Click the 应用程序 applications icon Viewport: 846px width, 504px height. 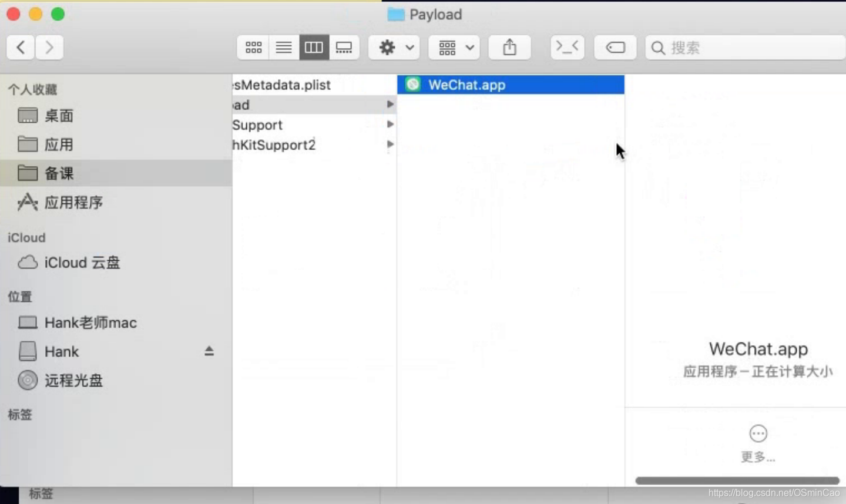click(x=28, y=203)
